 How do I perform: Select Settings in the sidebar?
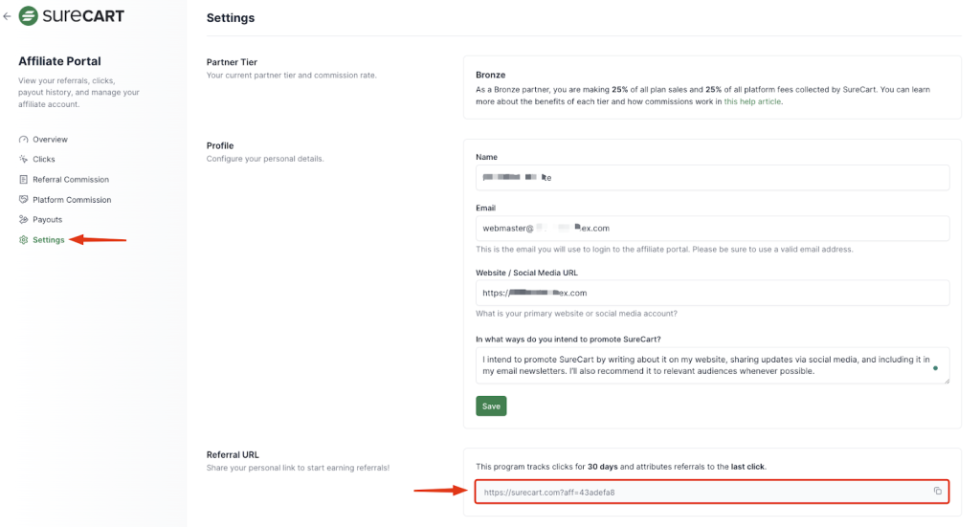tap(49, 240)
